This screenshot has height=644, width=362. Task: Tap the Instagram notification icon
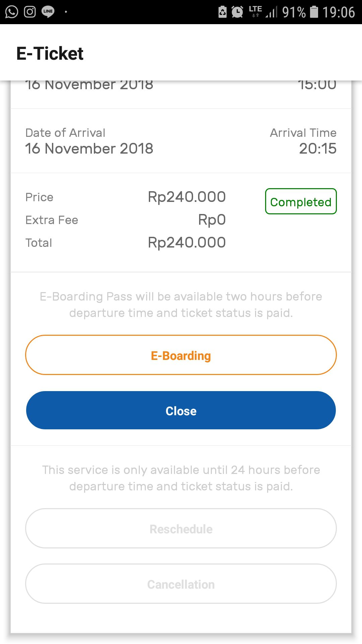click(30, 12)
